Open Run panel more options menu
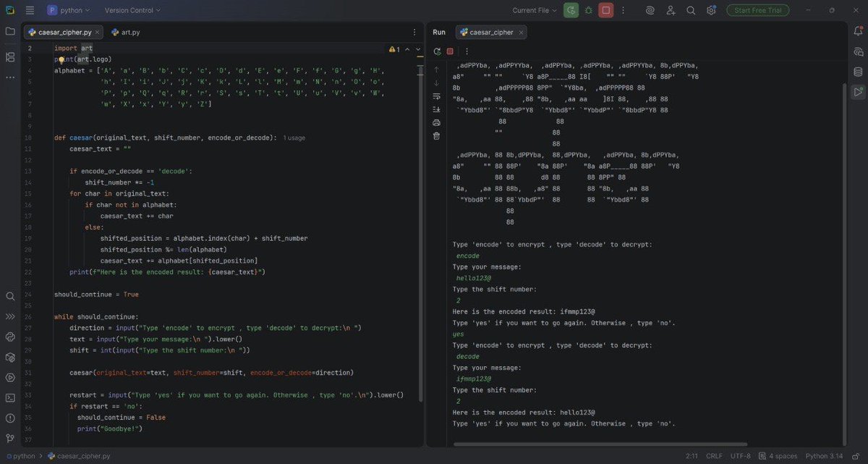 (467, 51)
